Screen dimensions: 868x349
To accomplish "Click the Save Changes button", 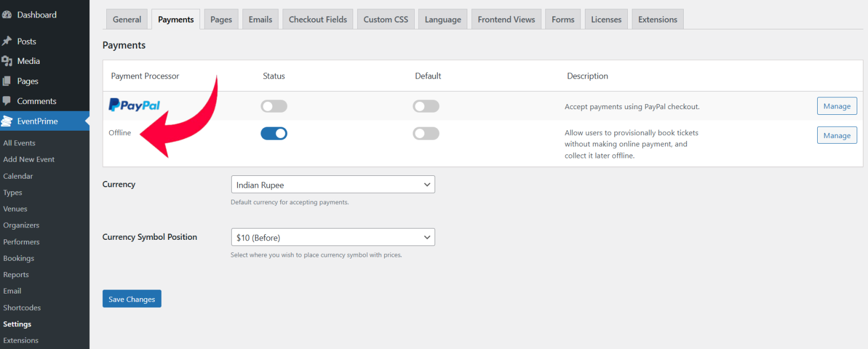I will click(x=132, y=298).
